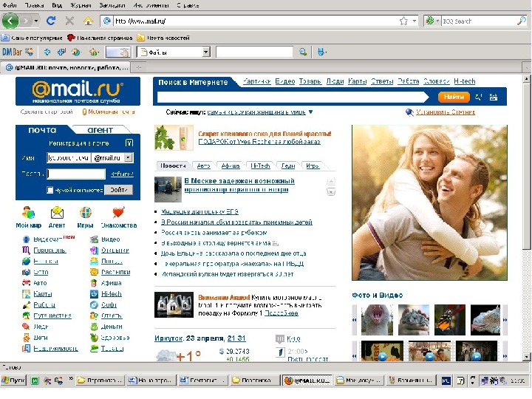The height and width of the screenshot is (399, 532).
Task: Open the couple photo banner
Action: [x=429, y=202]
